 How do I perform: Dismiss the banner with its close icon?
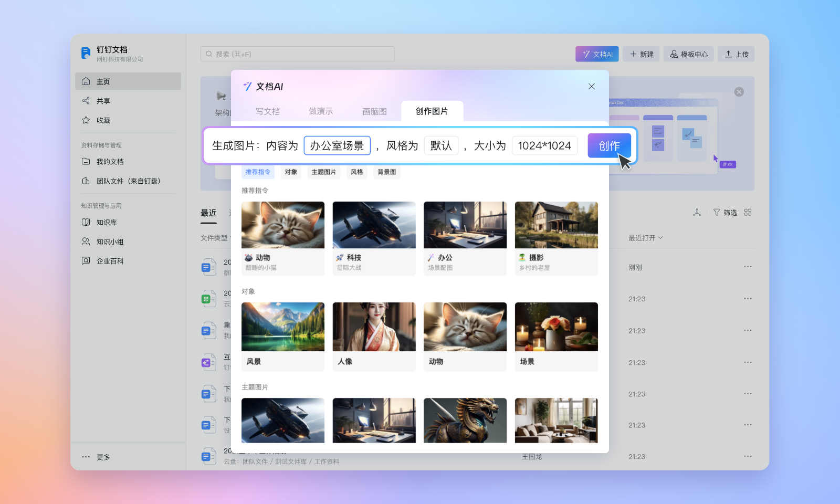739,92
